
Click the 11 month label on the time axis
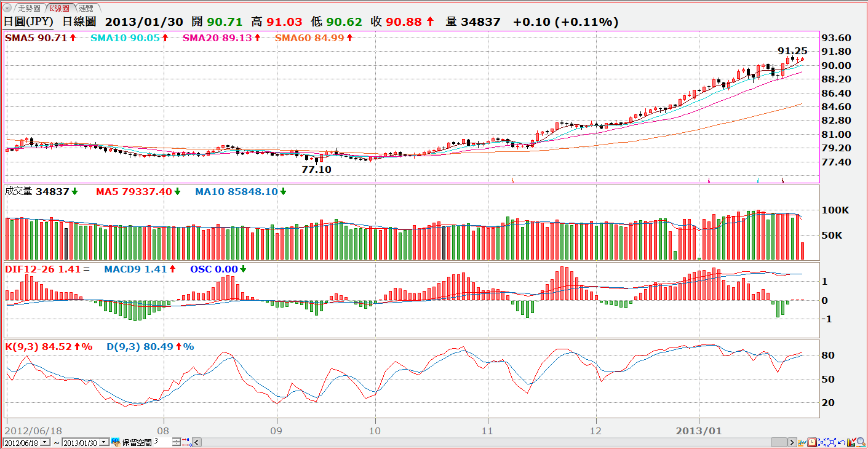(487, 431)
